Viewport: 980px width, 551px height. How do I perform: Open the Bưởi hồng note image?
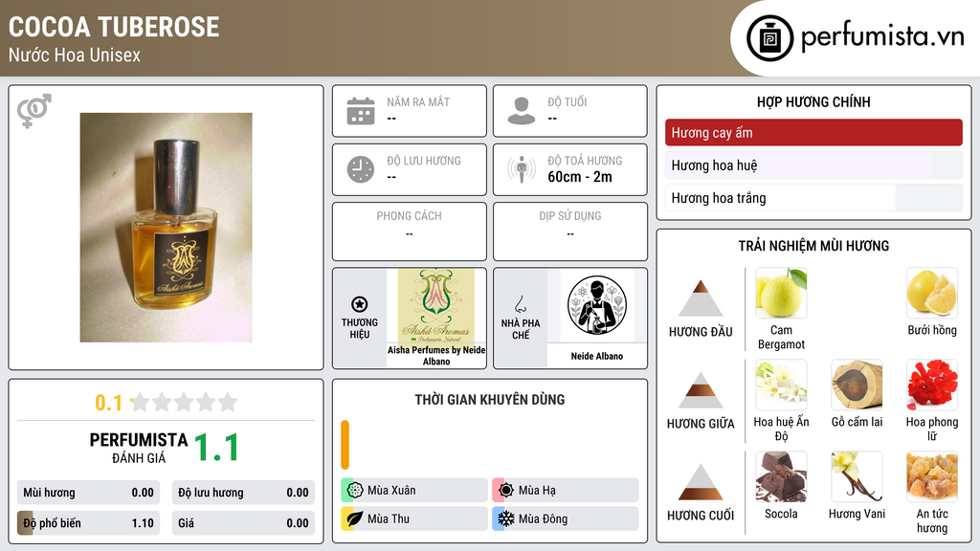pyautogui.click(x=932, y=293)
